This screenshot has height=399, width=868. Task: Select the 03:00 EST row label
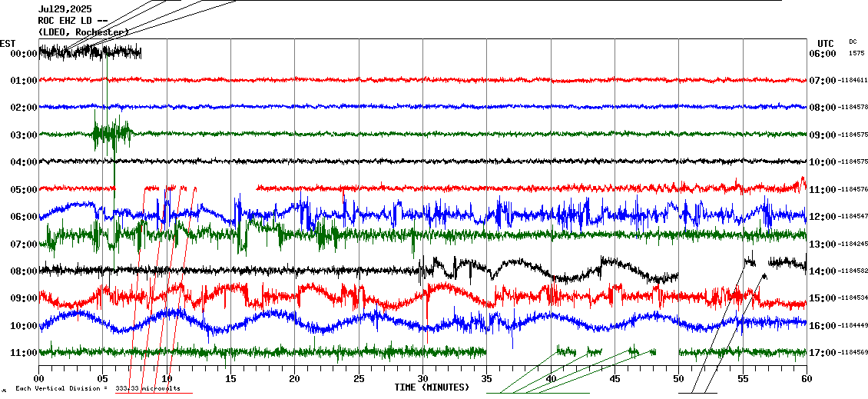point(24,135)
